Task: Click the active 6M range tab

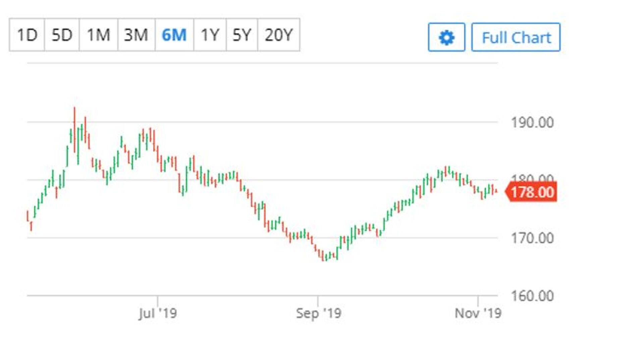Action: pyautogui.click(x=174, y=35)
